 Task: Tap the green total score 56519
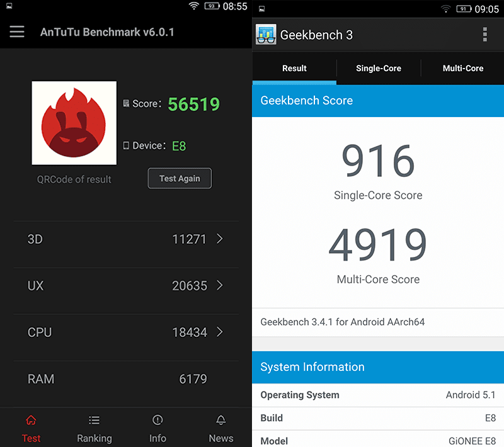click(x=194, y=105)
